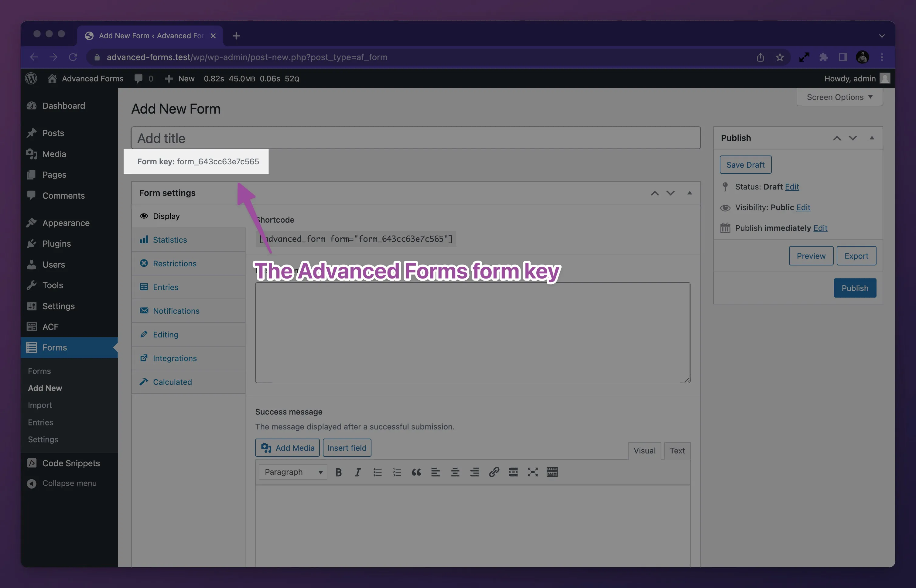The image size is (916, 588).
Task: Click the Add title input field
Action: coord(416,138)
